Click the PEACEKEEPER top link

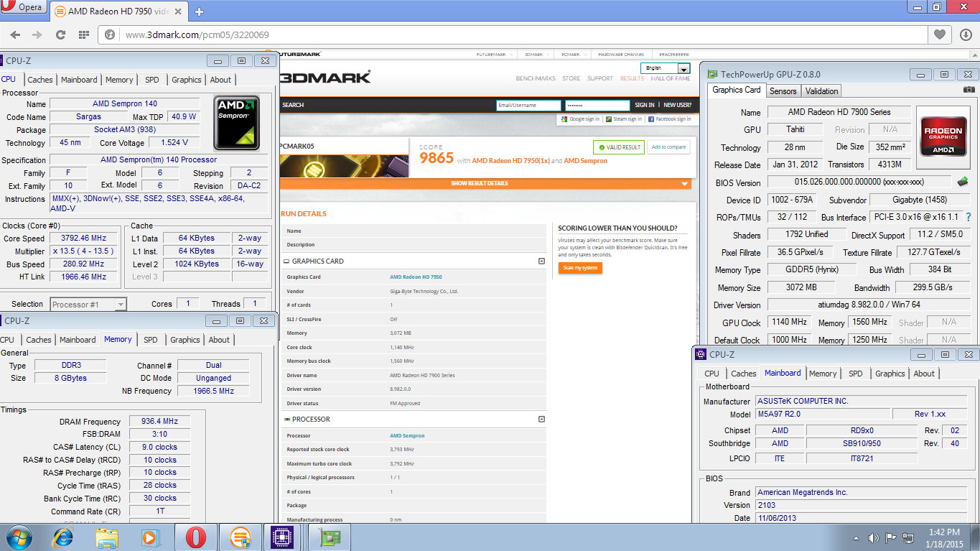pyautogui.click(x=674, y=55)
